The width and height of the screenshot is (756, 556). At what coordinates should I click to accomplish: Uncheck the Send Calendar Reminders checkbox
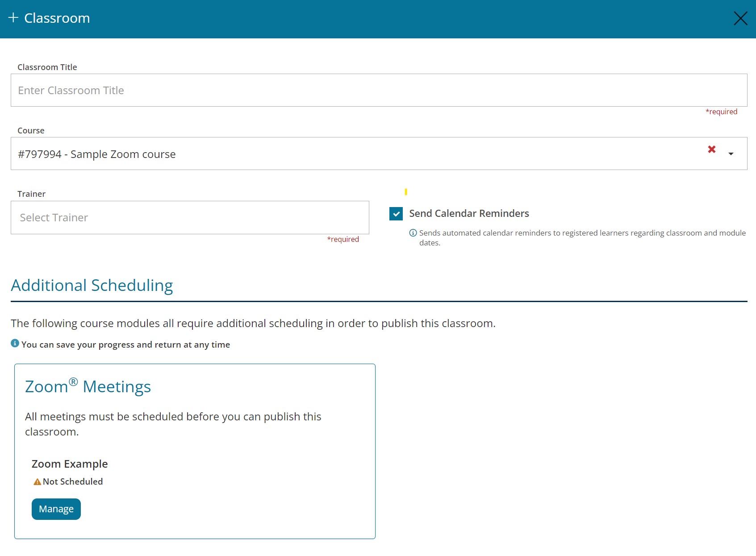point(396,214)
